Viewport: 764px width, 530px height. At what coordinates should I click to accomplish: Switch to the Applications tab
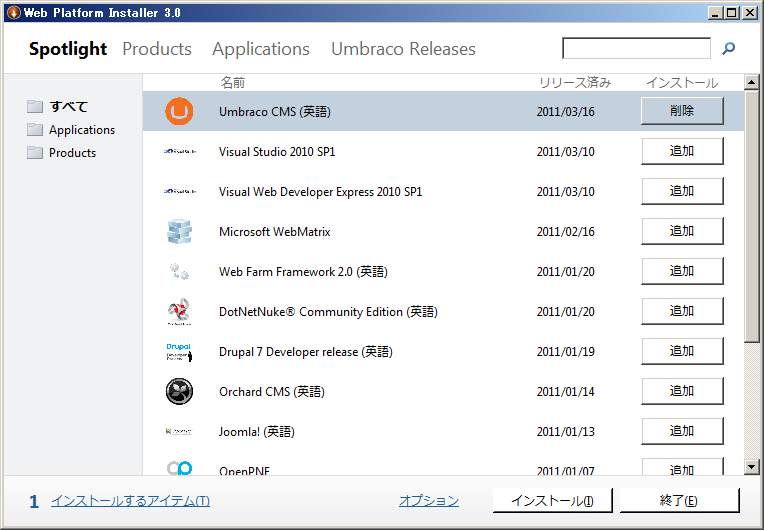(x=261, y=49)
